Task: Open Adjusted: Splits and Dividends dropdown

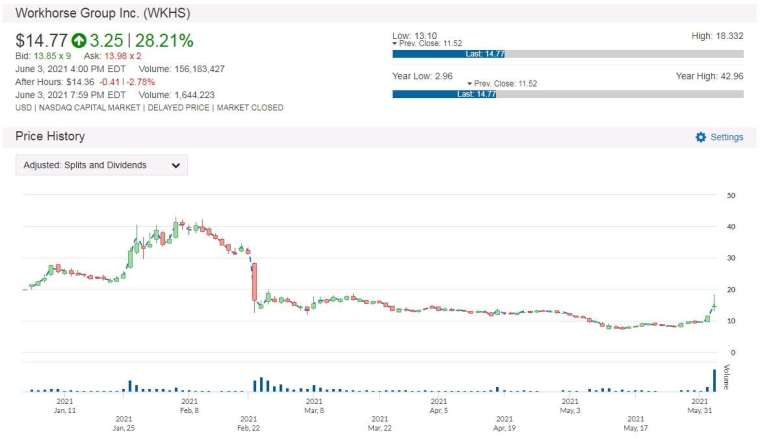Action: 102,165
